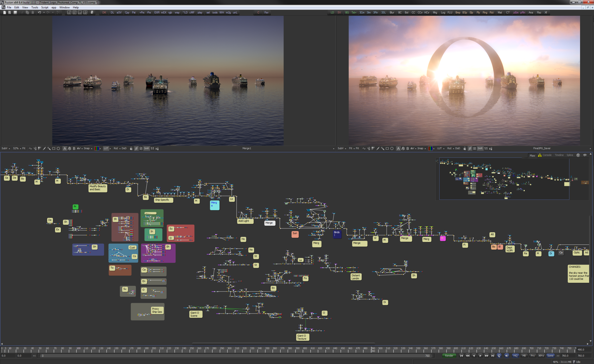
Task: Select the polyline tool in left viewer
Action: tap(30, 149)
